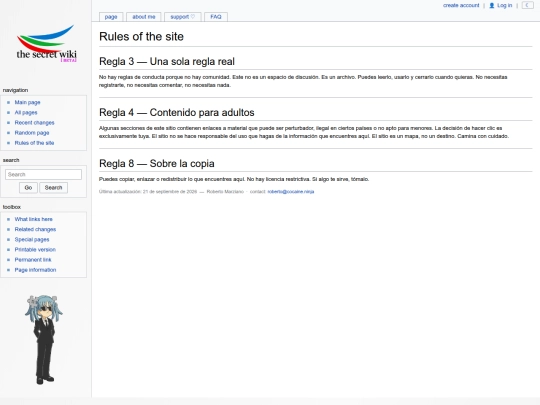The height and width of the screenshot is (405, 540).
Task: Select heading Regla 3 — Una sola regla real
Action: click(x=167, y=61)
